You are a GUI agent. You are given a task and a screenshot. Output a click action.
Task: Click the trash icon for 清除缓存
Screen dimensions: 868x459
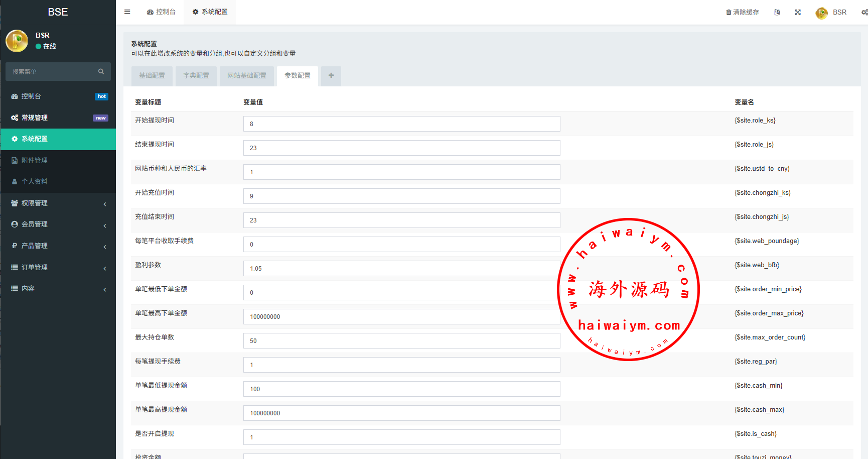pos(729,12)
